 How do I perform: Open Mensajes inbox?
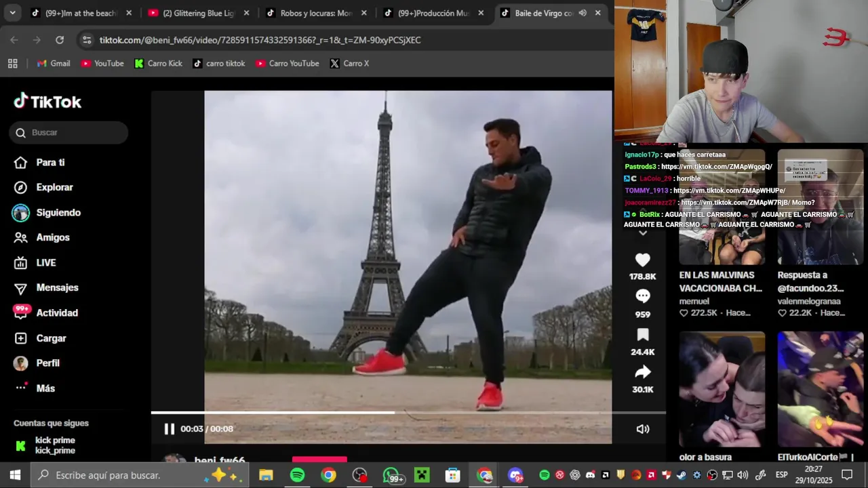click(x=46, y=288)
